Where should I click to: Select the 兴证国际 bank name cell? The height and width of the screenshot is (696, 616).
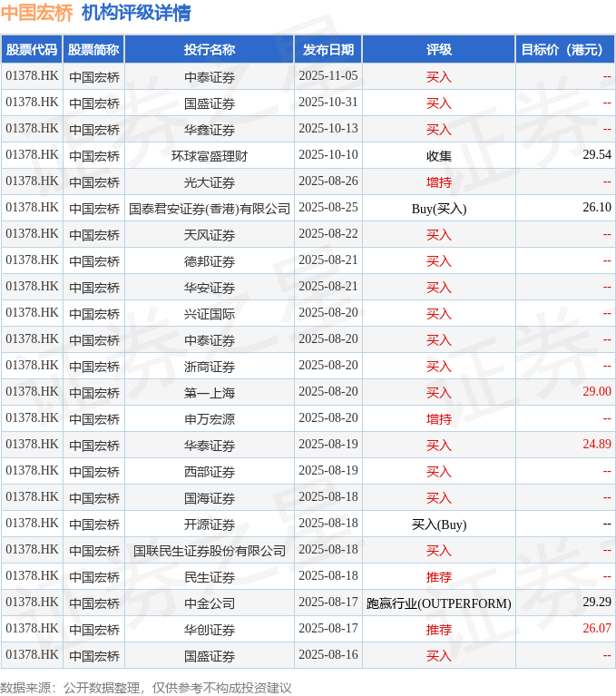[210, 314]
